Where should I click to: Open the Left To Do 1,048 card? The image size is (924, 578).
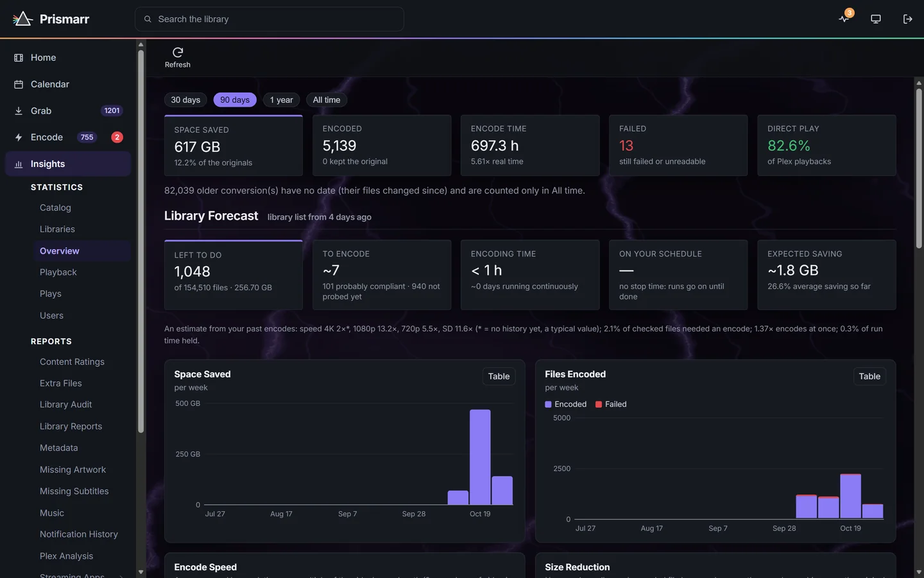[x=234, y=275]
